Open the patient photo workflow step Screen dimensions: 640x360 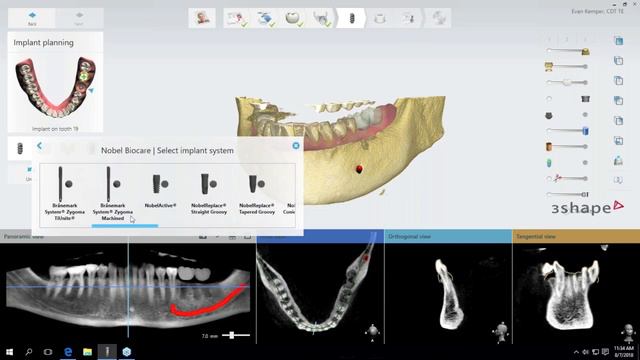202,18
